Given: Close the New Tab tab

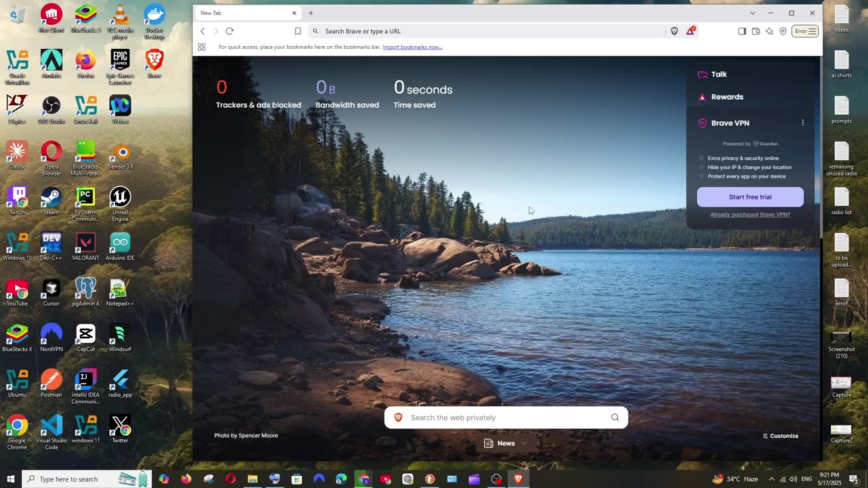Looking at the screenshot, I should pos(294,13).
